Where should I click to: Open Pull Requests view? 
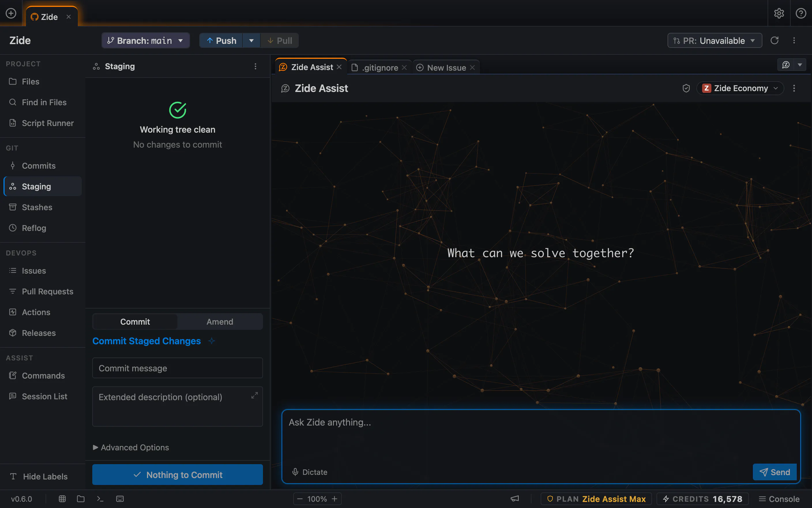[43, 291]
